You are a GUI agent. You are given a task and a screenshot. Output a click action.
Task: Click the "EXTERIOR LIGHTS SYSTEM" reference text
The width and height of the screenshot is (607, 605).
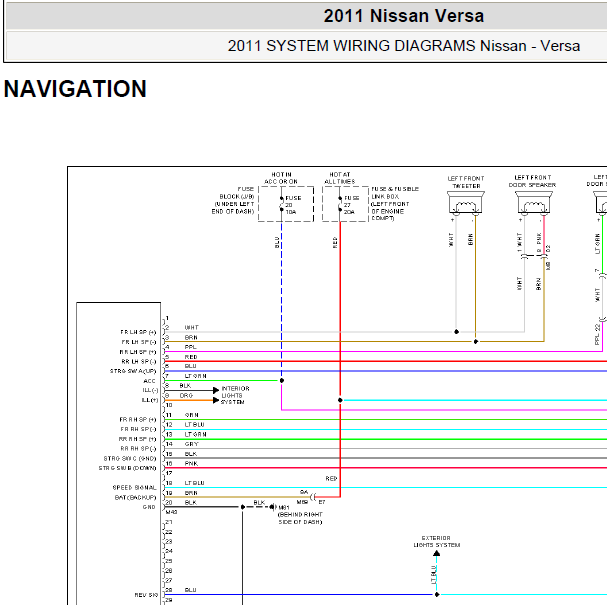437,542
